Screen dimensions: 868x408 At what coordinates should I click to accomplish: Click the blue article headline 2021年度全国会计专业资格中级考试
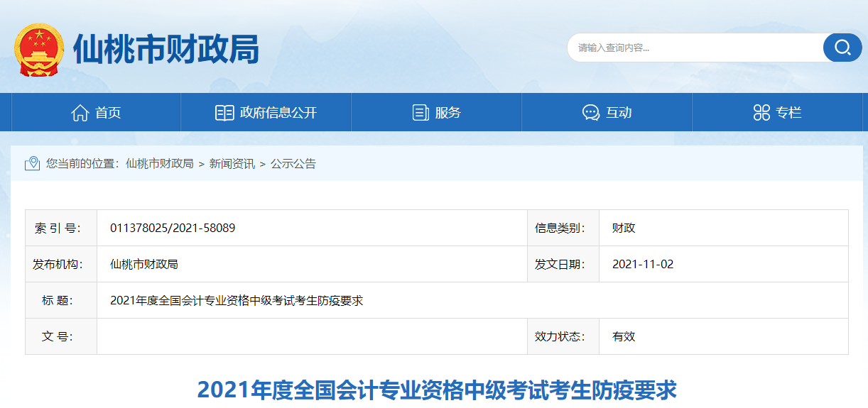pos(436,390)
